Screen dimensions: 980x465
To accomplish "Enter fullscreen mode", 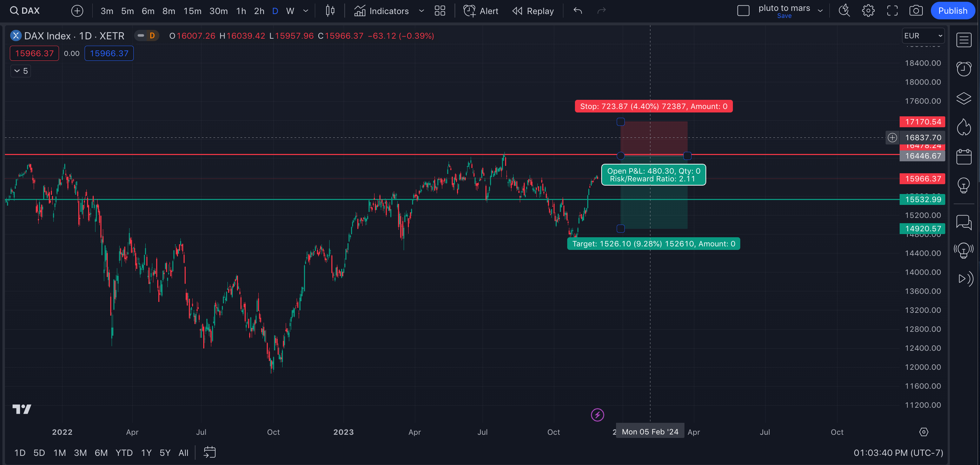I will (x=892, y=11).
